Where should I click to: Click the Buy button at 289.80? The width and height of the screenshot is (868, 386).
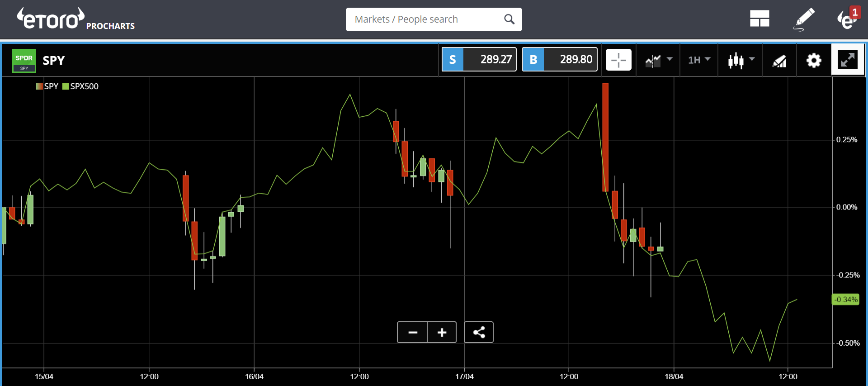click(559, 59)
